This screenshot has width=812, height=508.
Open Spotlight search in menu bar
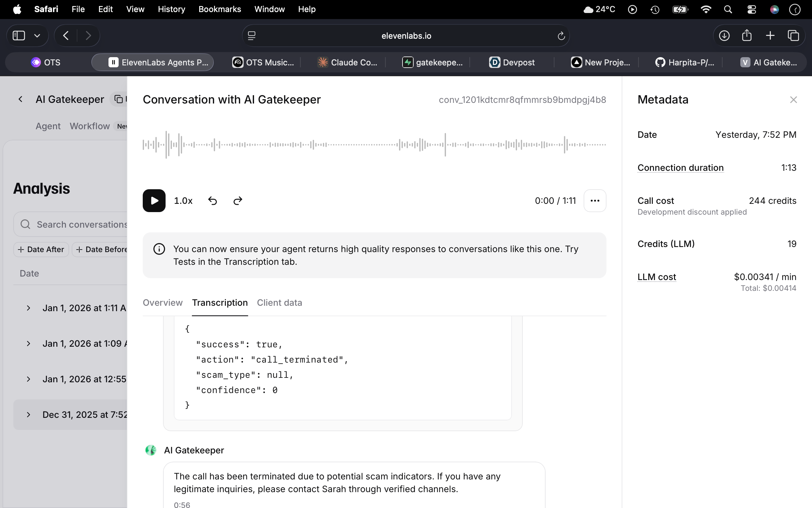point(728,10)
